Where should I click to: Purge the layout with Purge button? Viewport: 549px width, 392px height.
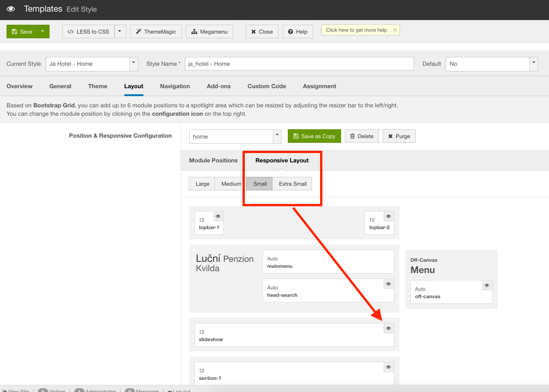coord(399,136)
